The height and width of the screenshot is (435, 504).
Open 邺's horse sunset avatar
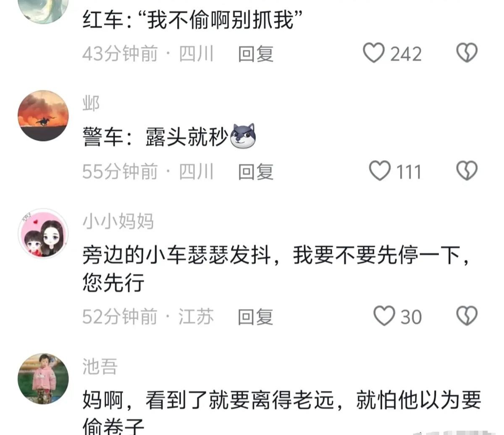point(43,116)
